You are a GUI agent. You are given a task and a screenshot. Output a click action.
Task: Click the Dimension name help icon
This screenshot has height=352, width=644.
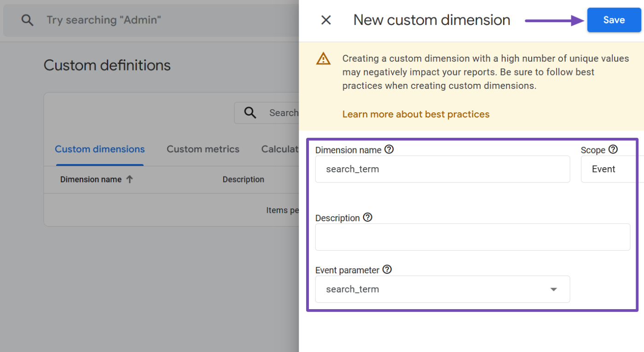[x=389, y=149]
